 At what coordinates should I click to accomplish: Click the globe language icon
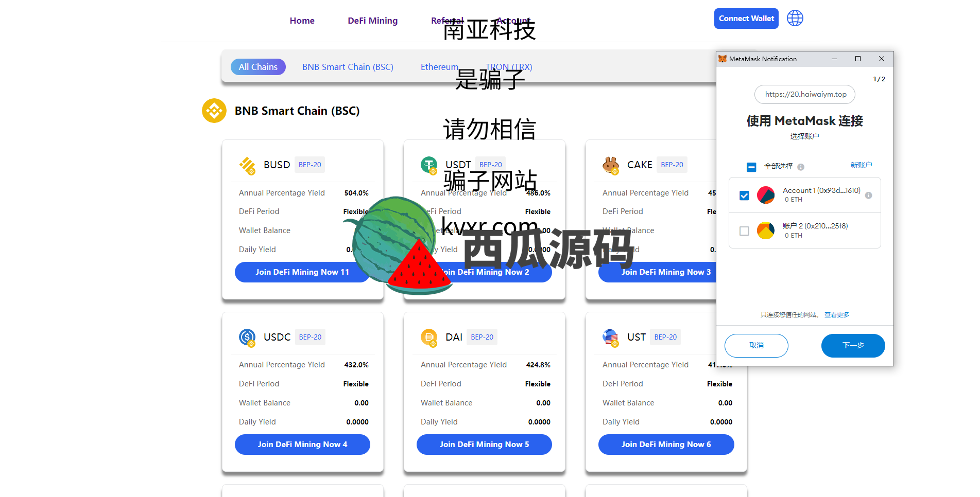[x=795, y=18]
